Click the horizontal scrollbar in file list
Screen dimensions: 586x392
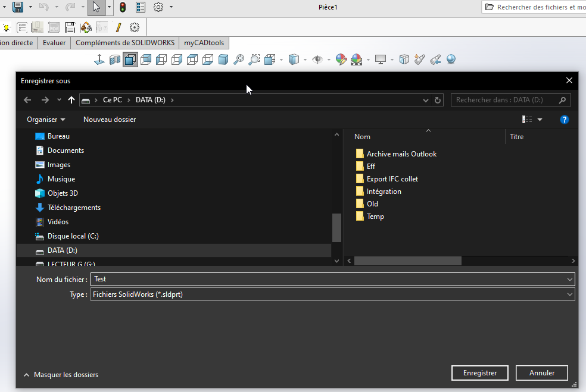(407, 261)
